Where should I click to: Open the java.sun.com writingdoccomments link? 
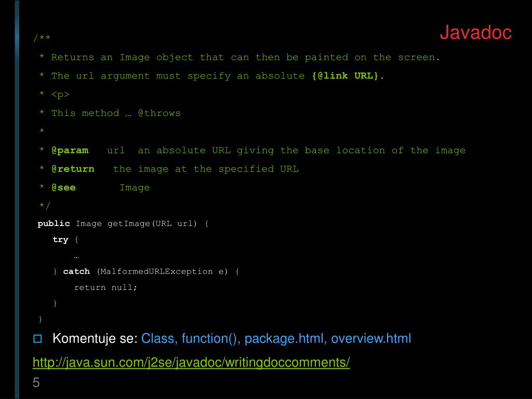tap(191, 362)
